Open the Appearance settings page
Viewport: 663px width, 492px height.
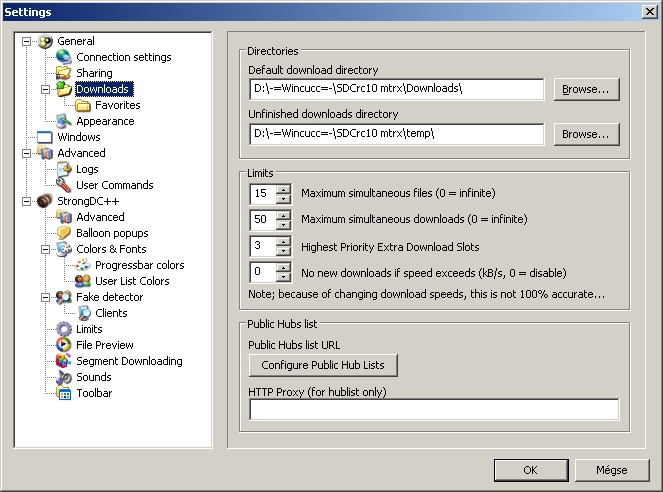(105, 121)
